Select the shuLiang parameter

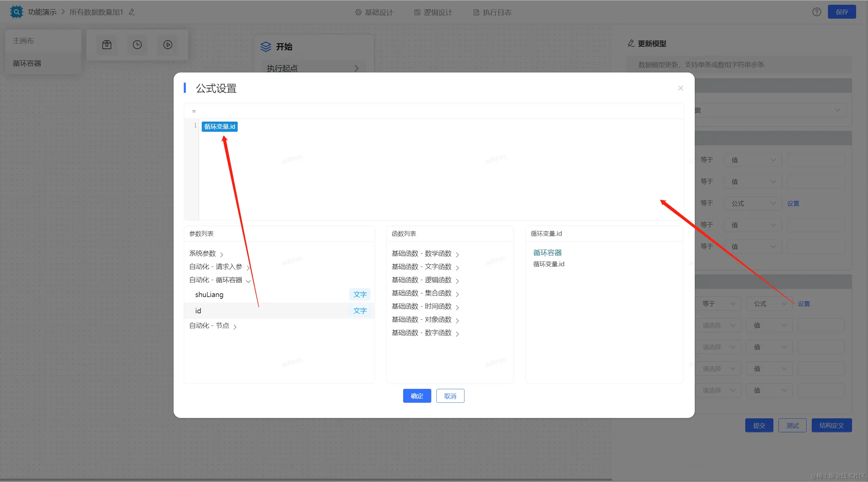(209, 295)
